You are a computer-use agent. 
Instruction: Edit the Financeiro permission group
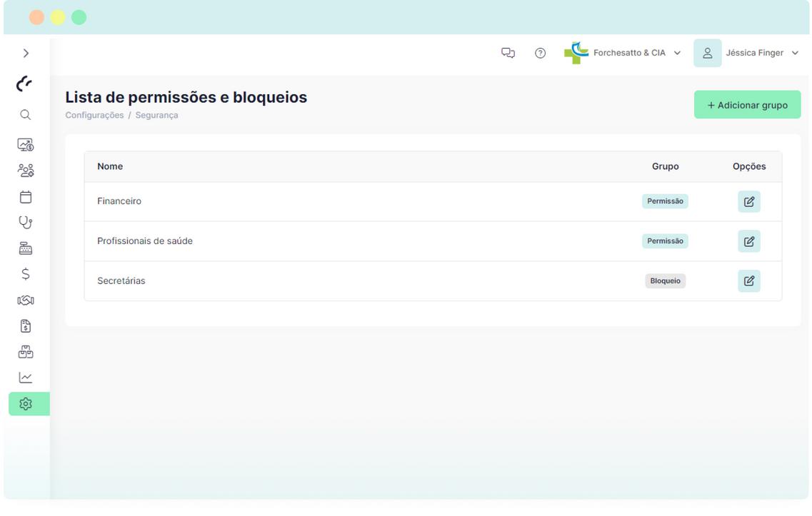pos(748,201)
